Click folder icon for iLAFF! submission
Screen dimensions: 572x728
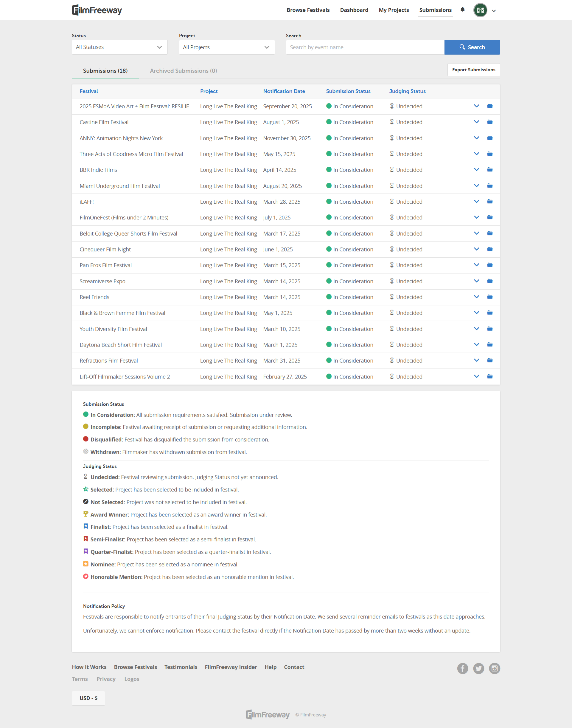click(x=489, y=201)
